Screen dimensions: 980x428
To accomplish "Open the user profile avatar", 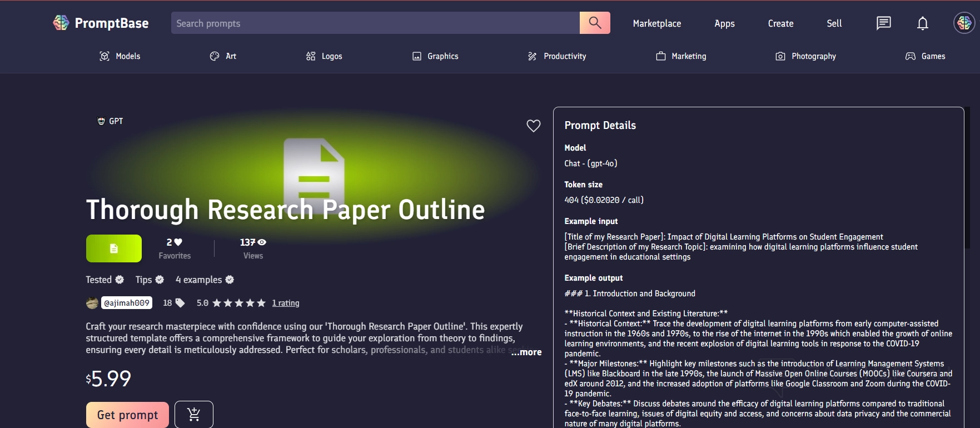I will pos(964,23).
